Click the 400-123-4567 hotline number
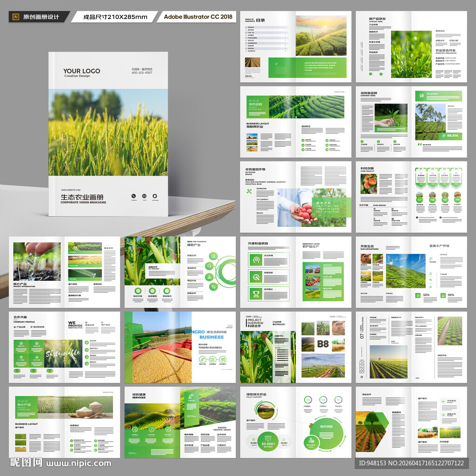 pyautogui.click(x=142, y=73)
